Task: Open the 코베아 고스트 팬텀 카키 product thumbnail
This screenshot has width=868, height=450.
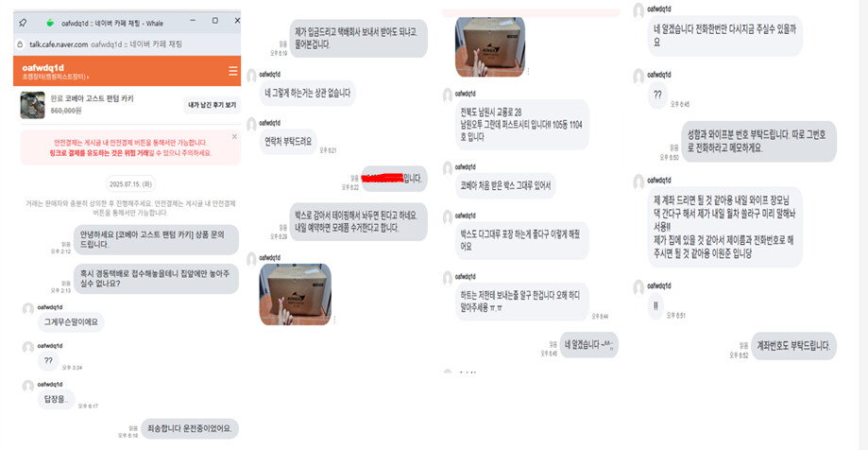Action: point(33,105)
